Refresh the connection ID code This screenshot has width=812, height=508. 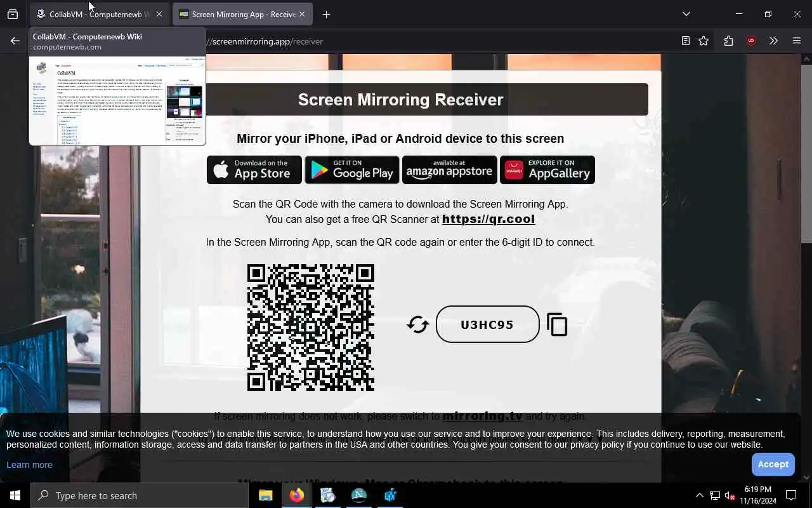tap(418, 325)
